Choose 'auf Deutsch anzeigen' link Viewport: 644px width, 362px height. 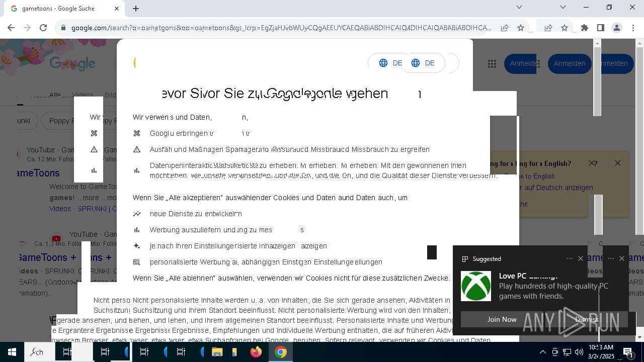pyautogui.click(x=556, y=188)
